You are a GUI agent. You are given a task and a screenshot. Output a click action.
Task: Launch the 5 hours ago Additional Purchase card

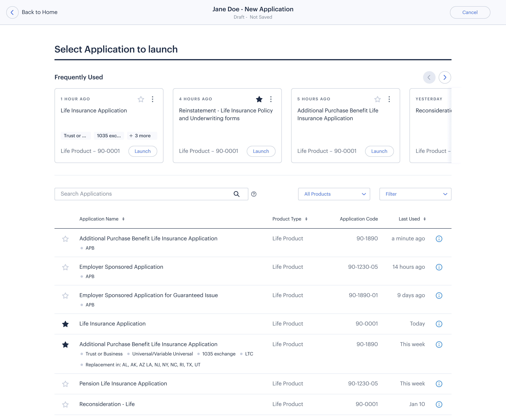[x=379, y=151]
